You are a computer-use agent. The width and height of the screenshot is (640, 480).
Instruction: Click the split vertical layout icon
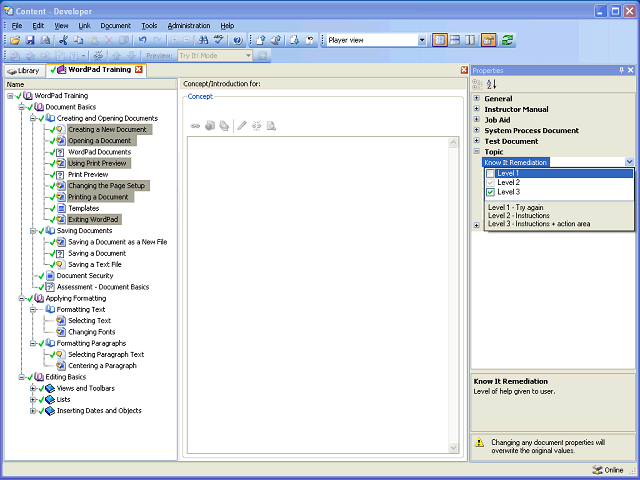coord(470,40)
